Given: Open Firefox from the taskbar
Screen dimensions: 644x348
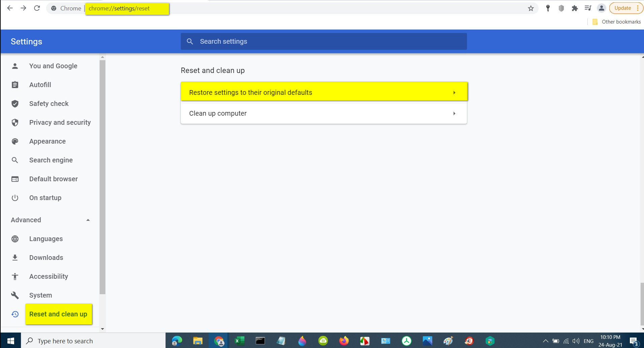Looking at the screenshot, I should click(344, 341).
